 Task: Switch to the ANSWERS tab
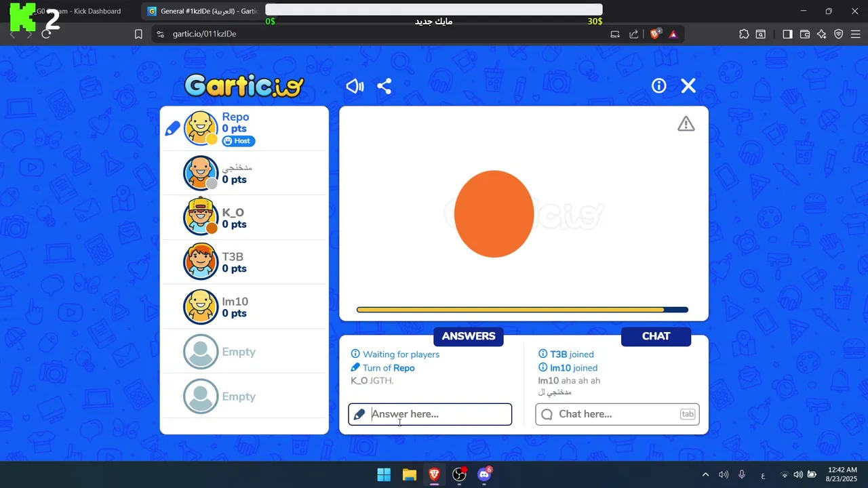coord(469,336)
